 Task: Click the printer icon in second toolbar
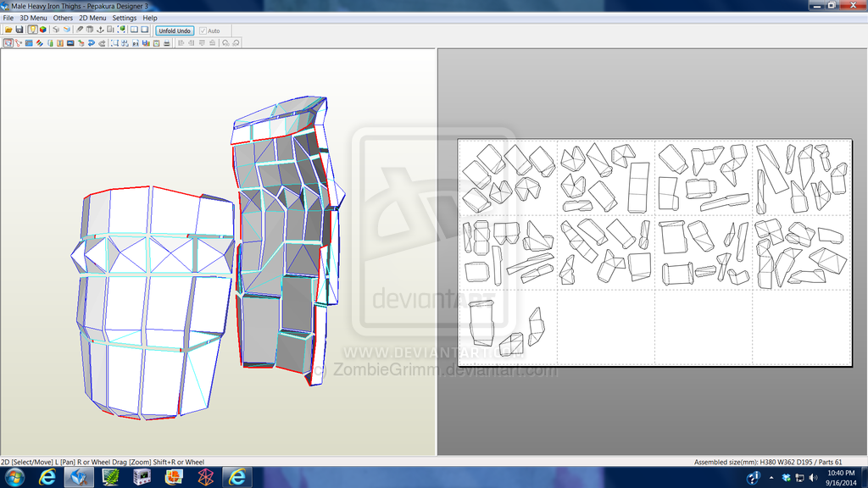tap(167, 42)
